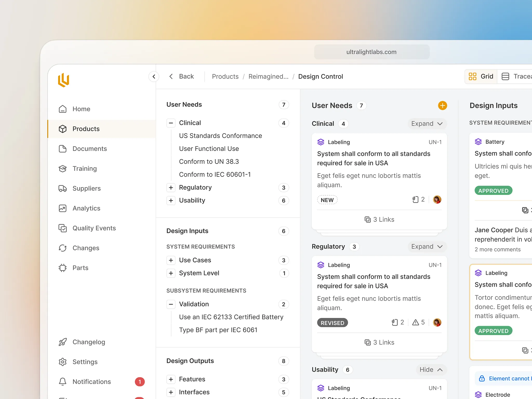Switch to the Grid view tab

(x=481, y=76)
